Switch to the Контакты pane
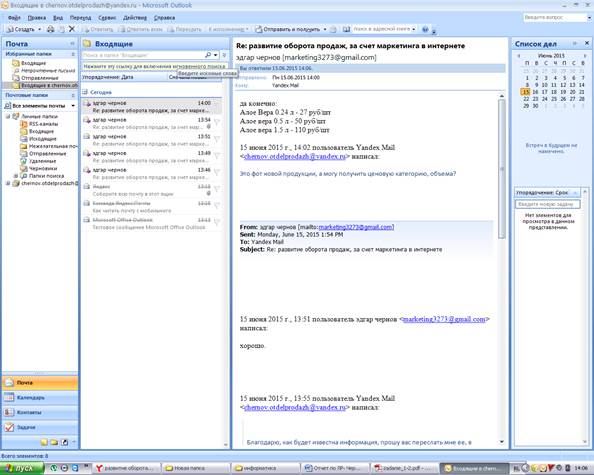Viewport: 594px width, 475px height. point(40,412)
